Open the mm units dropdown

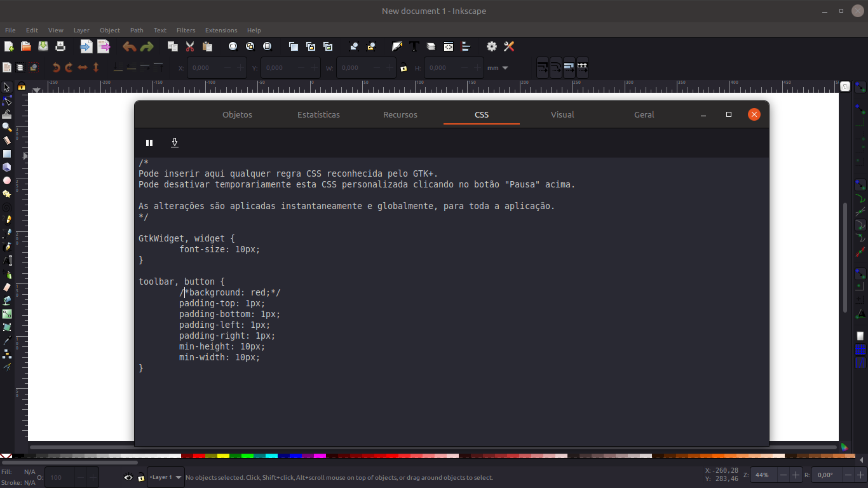click(498, 68)
